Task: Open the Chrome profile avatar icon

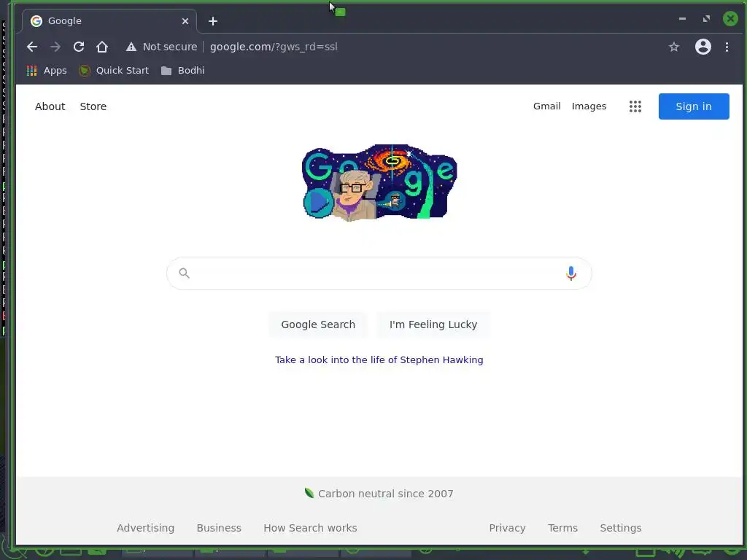Action: [703, 47]
